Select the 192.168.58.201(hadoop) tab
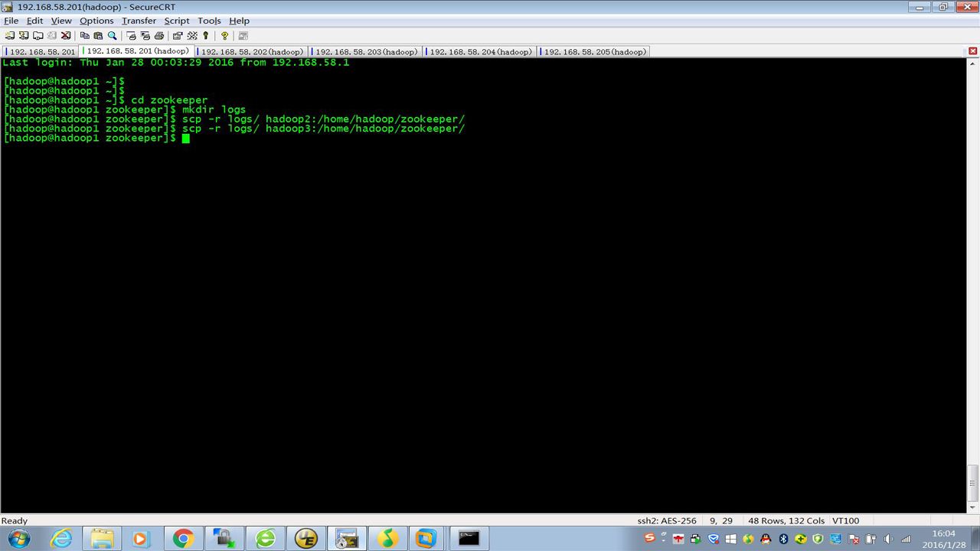 [x=136, y=51]
